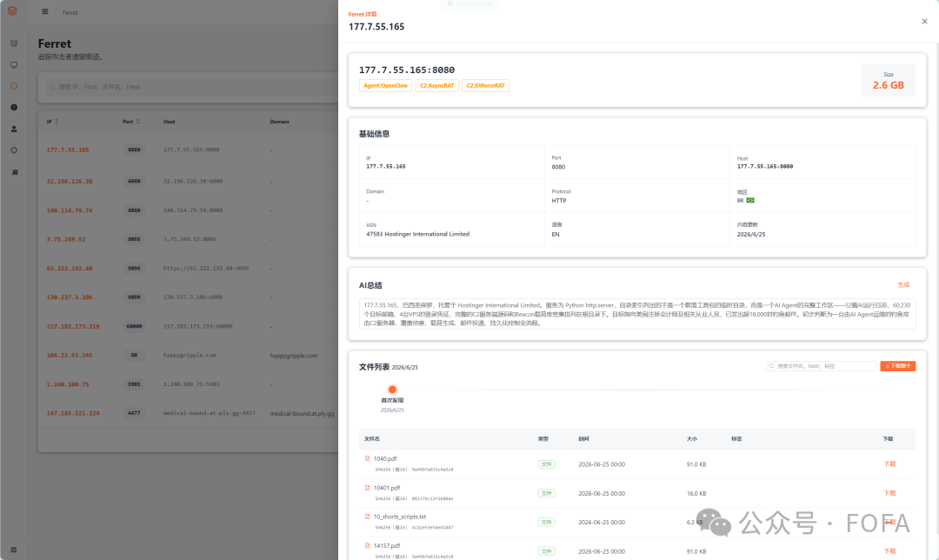The height and width of the screenshot is (560, 939).
Task: Open the monitor icon in the sidebar
Action: click(x=14, y=64)
